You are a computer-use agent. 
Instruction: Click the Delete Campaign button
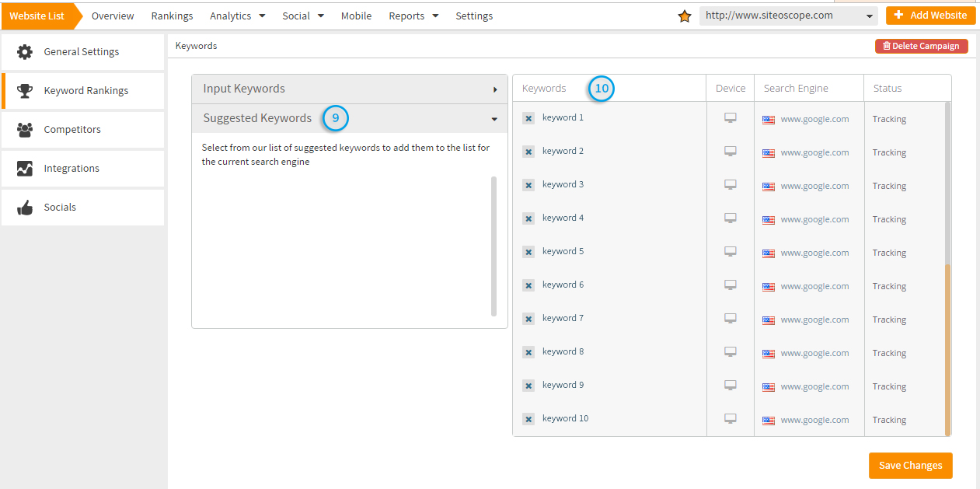(921, 46)
